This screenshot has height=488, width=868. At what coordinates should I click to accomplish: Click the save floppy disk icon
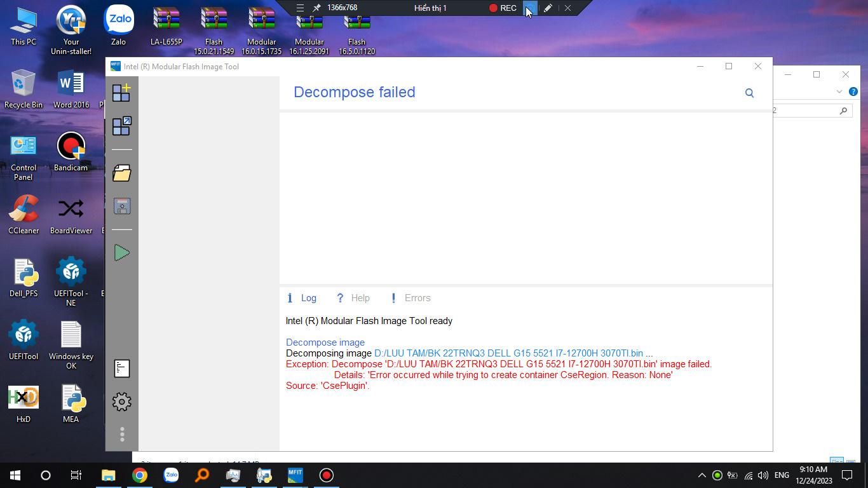pos(121,206)
